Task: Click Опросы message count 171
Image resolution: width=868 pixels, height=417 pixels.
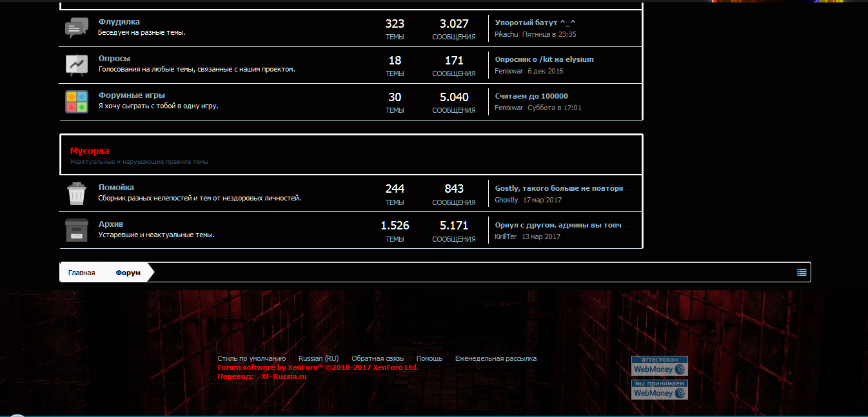Action: [454, 61]
